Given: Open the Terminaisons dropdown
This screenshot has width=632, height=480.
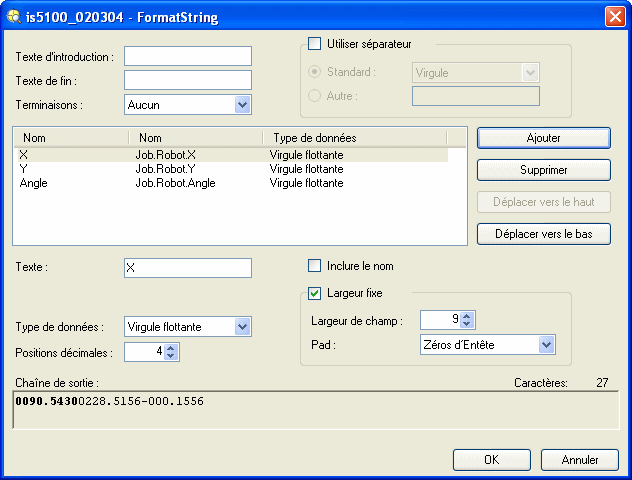Looking at the screenshot, I should pyautogui.click(x=242, y=104).
